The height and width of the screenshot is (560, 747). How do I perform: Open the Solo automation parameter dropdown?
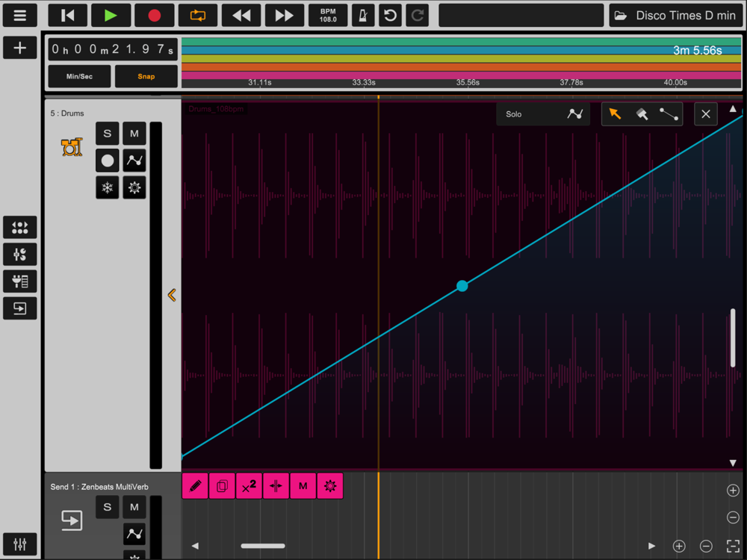coord(542,114)
